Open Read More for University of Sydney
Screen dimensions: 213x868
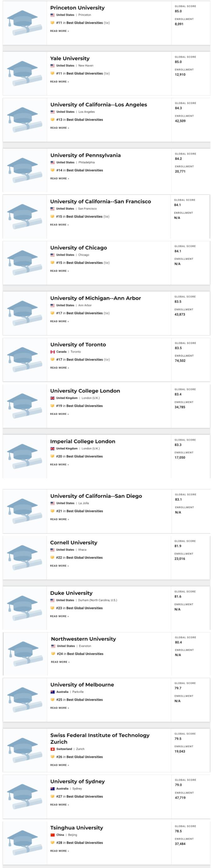click(59, 805)
